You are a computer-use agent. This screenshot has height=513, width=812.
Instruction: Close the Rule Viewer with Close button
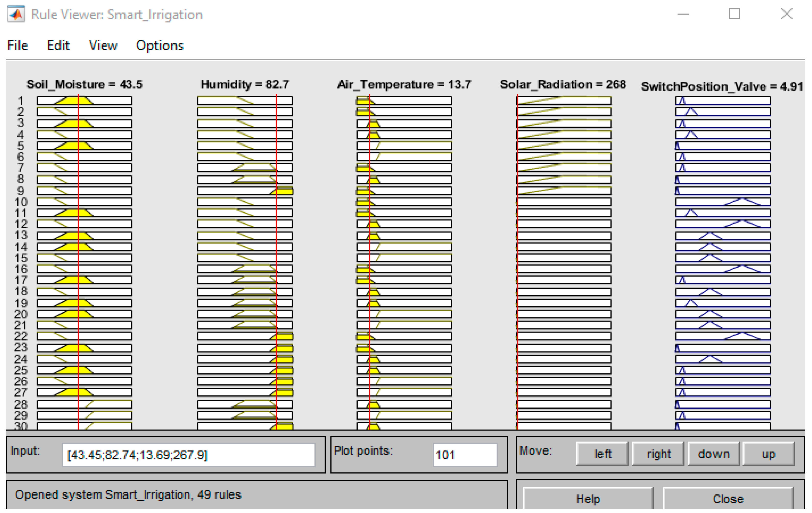tap(728, 498)
